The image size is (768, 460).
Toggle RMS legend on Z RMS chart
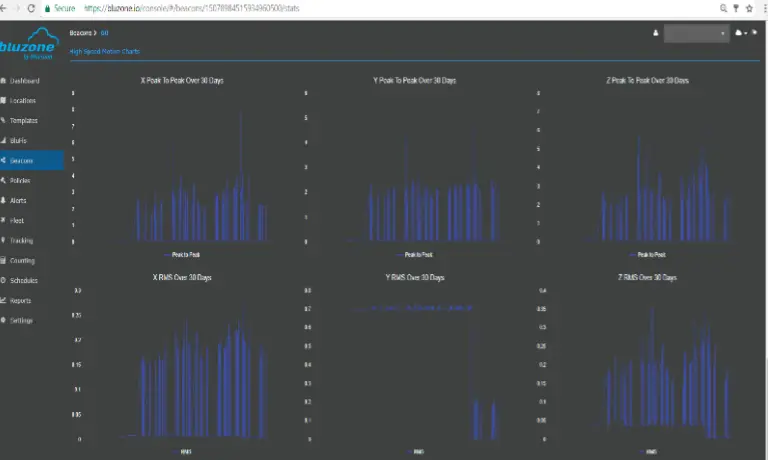[x=648, y=452]
